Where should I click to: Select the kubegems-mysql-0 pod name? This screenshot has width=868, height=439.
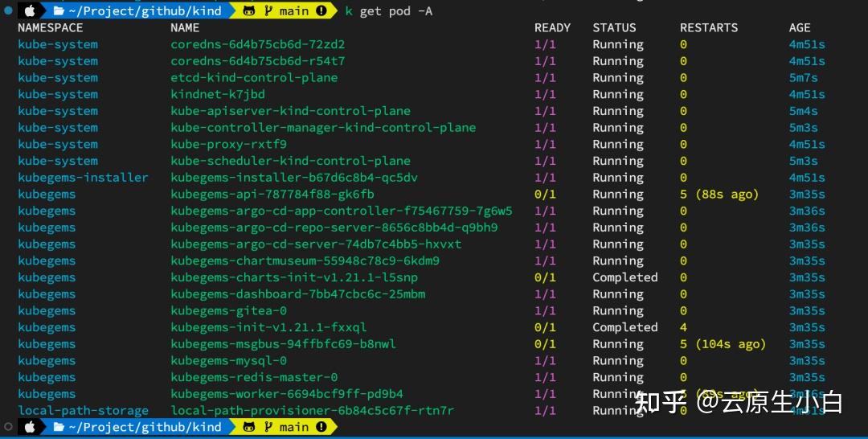[229, 360]
